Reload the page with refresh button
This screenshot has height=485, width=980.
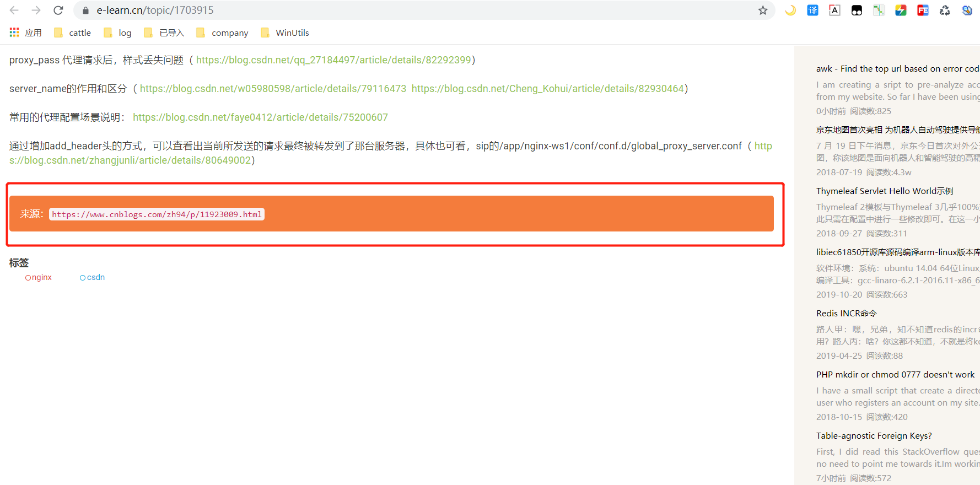[x=58, y=10]
